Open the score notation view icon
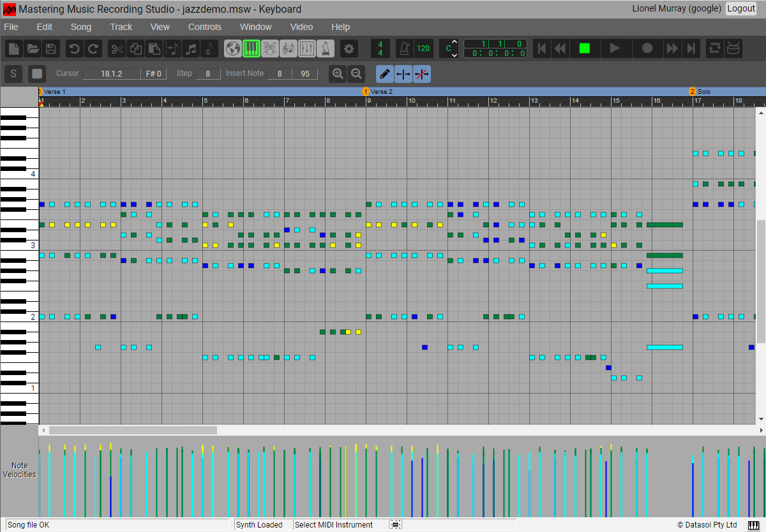 289,48
